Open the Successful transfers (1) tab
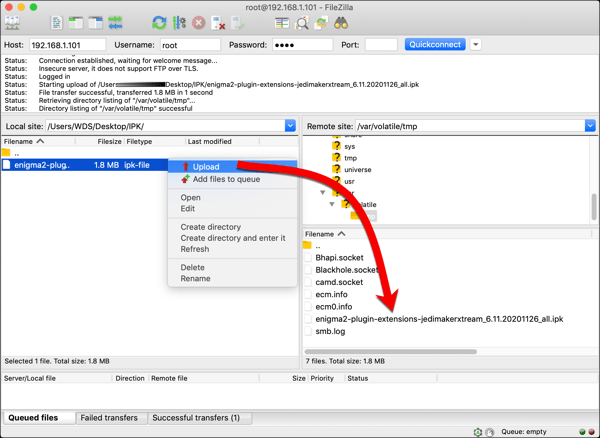Viewport: 600px width, 438px height. tap(195, 418)
